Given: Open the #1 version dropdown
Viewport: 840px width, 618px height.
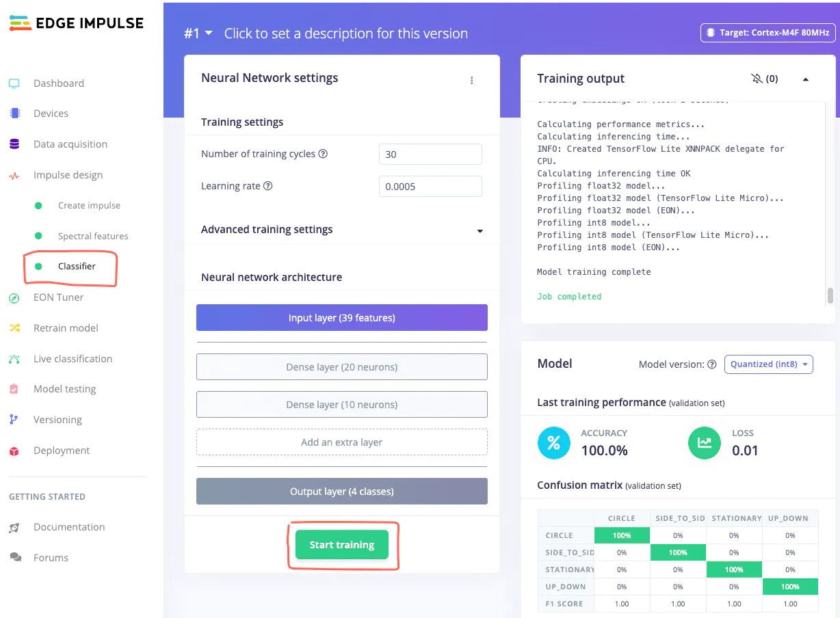Looking at the screenshot, I should (198, 33).
